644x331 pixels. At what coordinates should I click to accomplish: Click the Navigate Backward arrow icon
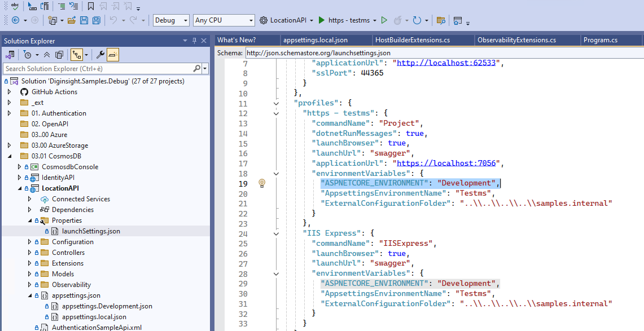[x=15, y=20]
